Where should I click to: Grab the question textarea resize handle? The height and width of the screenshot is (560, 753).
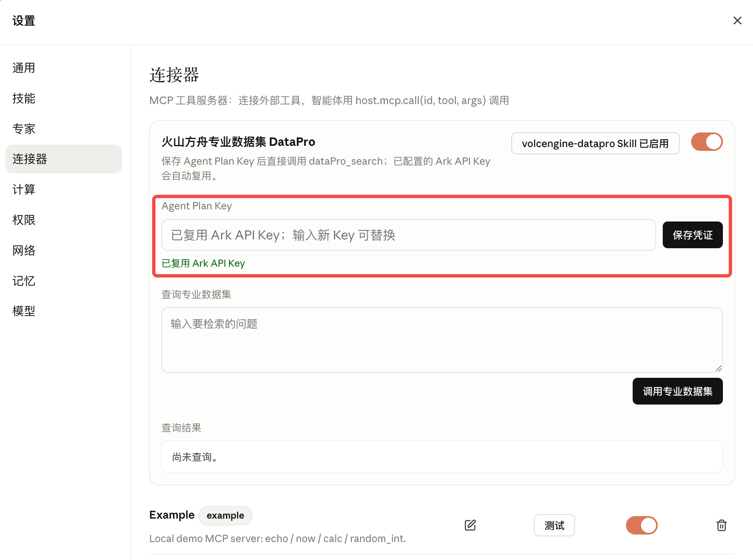coord(718,368)
